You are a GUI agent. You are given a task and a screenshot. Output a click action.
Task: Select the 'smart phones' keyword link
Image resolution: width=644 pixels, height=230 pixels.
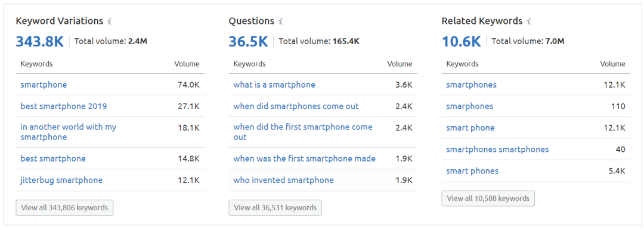coord(472,171)
